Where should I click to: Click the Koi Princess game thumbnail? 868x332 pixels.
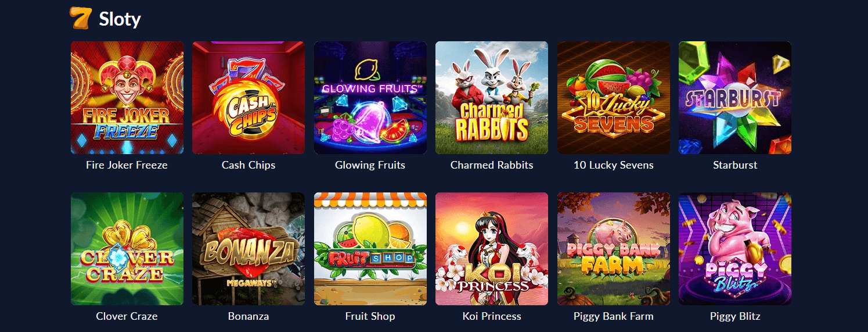coord(492,249)
